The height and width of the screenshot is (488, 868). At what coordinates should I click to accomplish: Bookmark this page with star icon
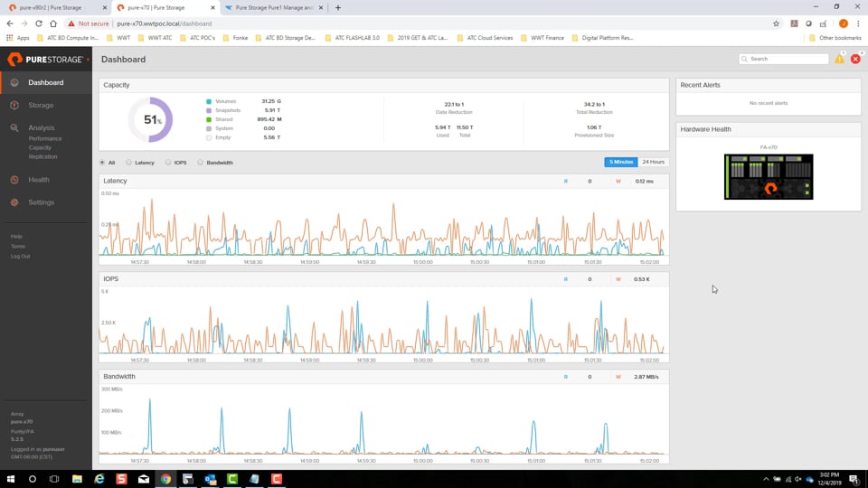[776, 23]
